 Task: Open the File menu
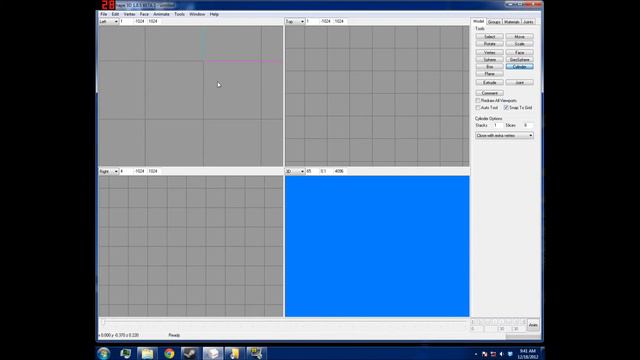click(x=104, y=14)
